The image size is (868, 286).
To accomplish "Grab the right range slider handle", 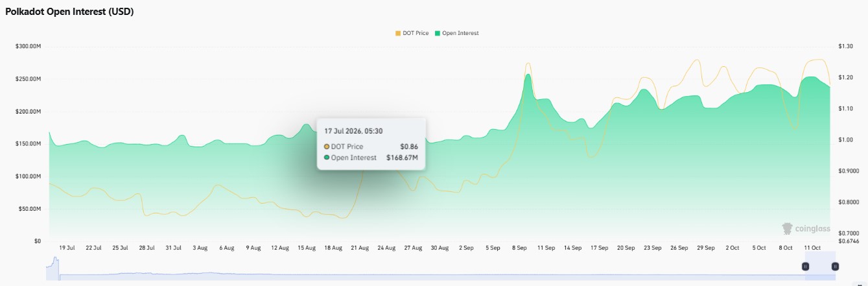I will click(x=835, y=267).
